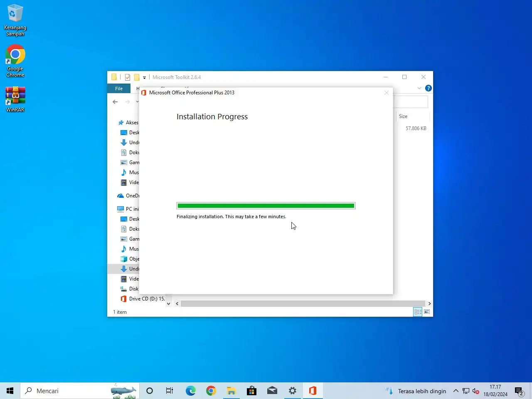Open Settings gear in the taskbar
Viewport: 532px width, 399px height.
tap(293, 391)
